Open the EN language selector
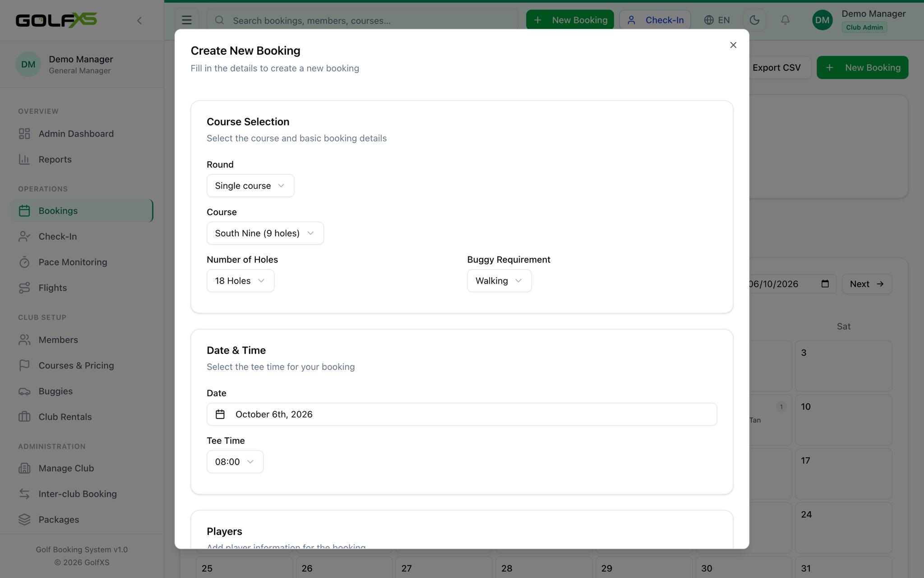This screenshot has height=578, width=924. point(717,20)
